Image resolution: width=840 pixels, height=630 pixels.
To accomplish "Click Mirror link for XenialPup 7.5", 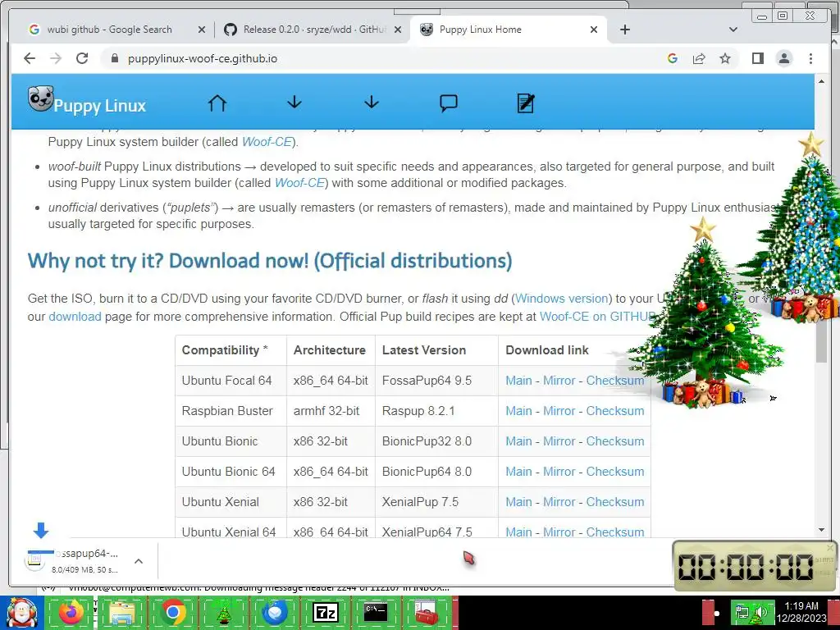I will (x=559, y=502).
